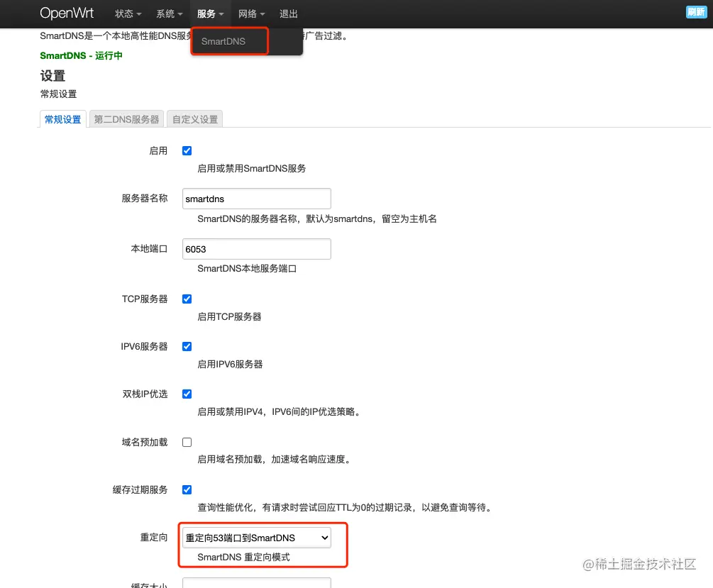Open the 网络 menu
The width and height of the screenshot is (713, 588).
251,13
